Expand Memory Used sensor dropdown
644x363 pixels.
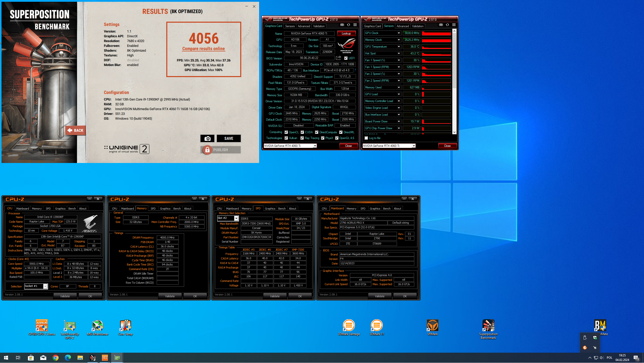tap(398, 87)
